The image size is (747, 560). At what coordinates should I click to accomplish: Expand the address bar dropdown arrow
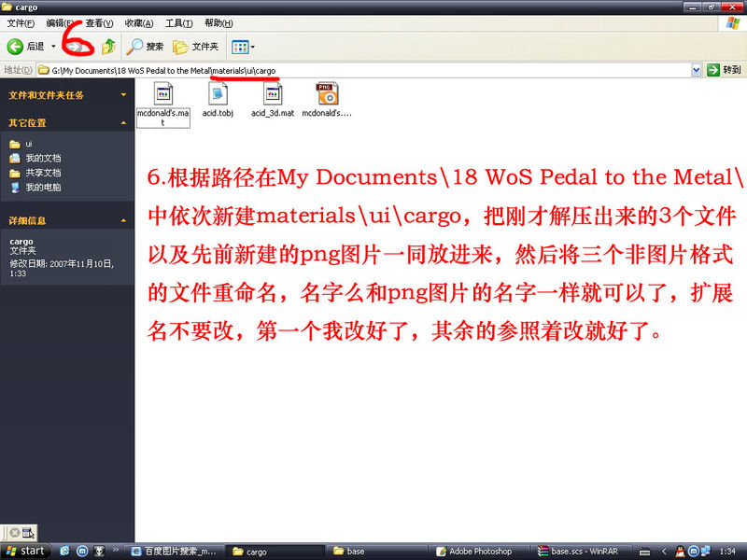[696, 71]
